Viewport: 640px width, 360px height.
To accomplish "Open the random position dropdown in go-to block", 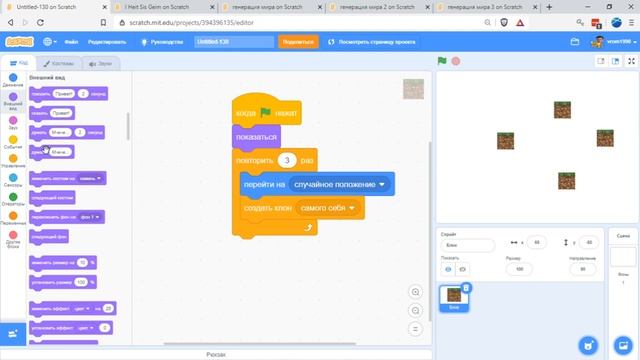I will click(x=339, y=184).
